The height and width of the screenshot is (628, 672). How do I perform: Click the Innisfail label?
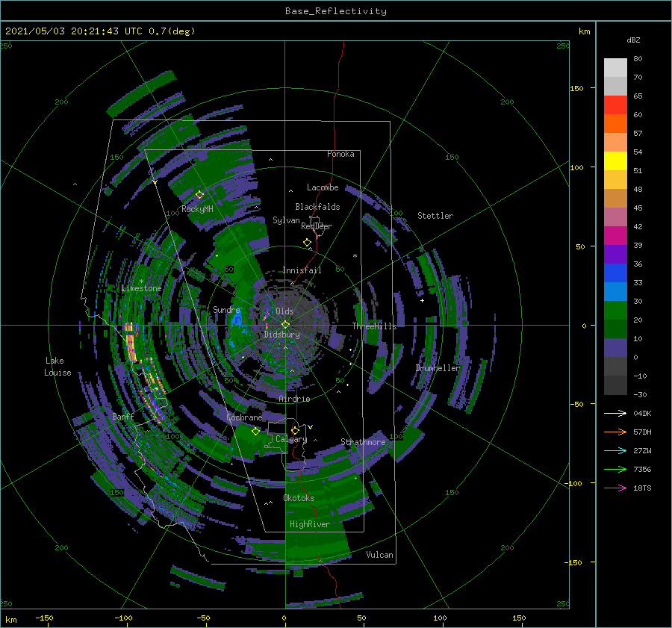point(302,270)
